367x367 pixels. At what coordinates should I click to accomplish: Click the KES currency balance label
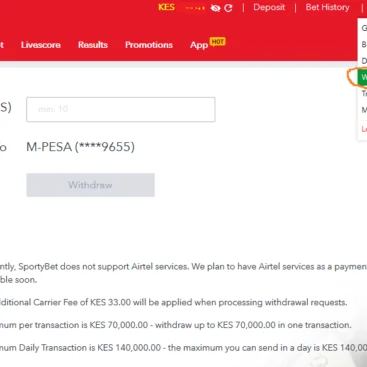coord(166,7)
